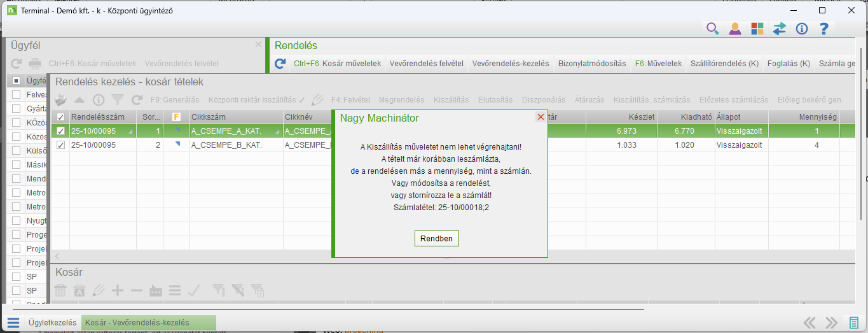Switch to the Kosár - Vevőrendelés-kezelés tab

coord(148,323)
